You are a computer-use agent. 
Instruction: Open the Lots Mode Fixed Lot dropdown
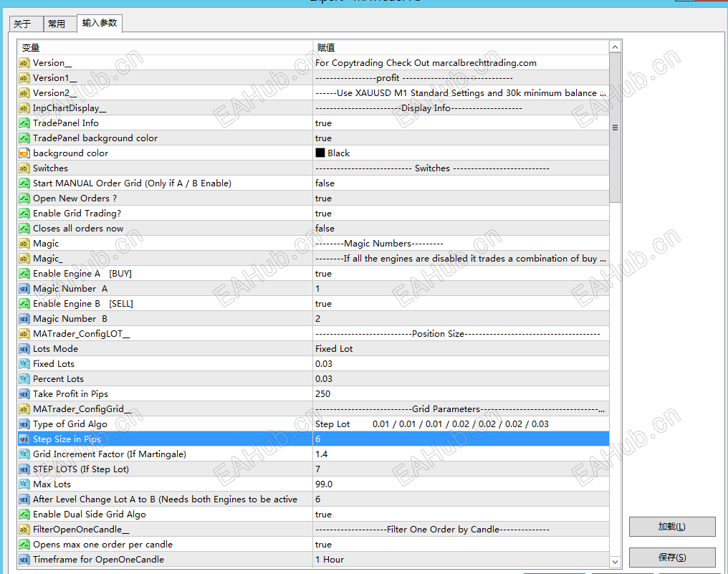coord(461,349)
